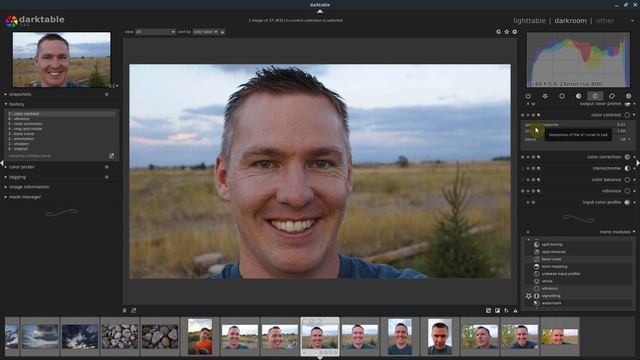
Task: Show active modules group (power icon)
Action: click(x=528, y=96)
